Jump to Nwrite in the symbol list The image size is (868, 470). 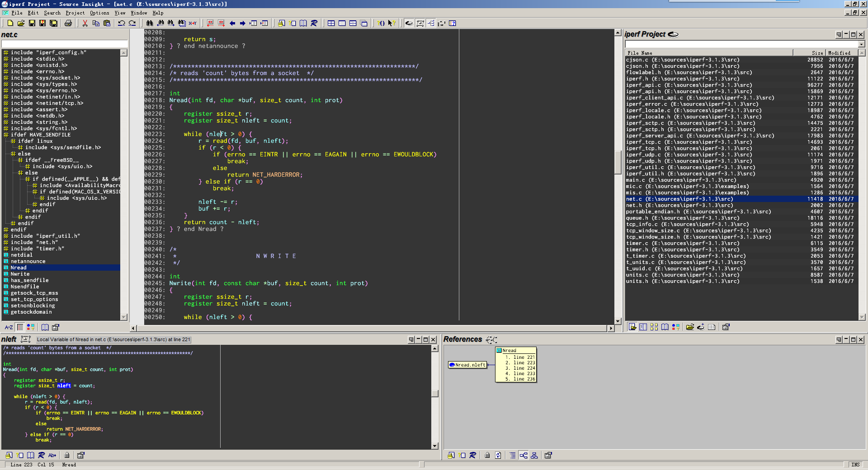pos(20,274)
